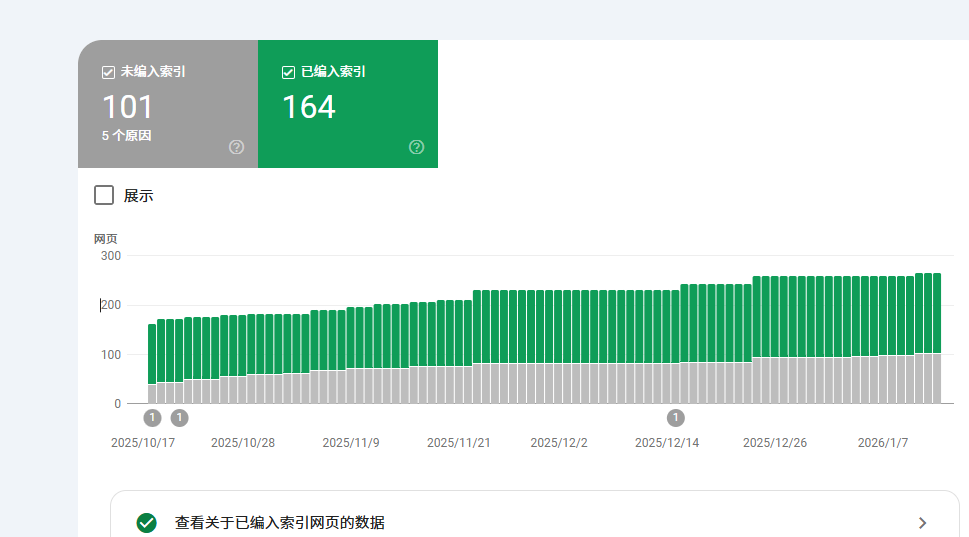Uncheck the 已编入索引 checkbox

click(x=288, y=72)
